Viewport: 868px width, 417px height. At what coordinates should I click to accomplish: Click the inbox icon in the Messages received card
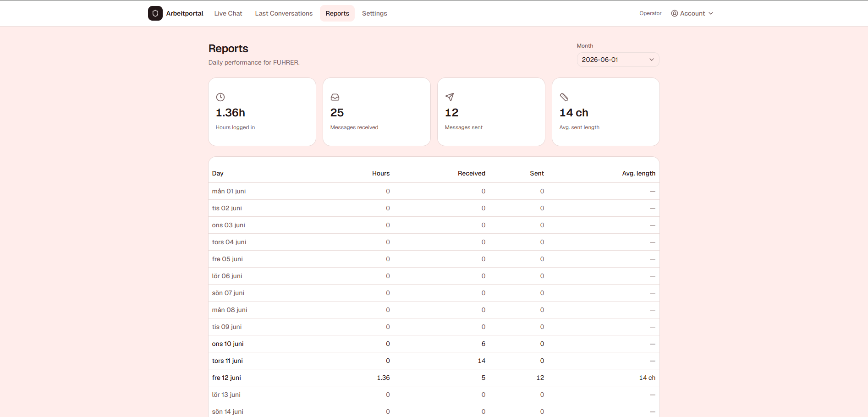pos(335,97)
